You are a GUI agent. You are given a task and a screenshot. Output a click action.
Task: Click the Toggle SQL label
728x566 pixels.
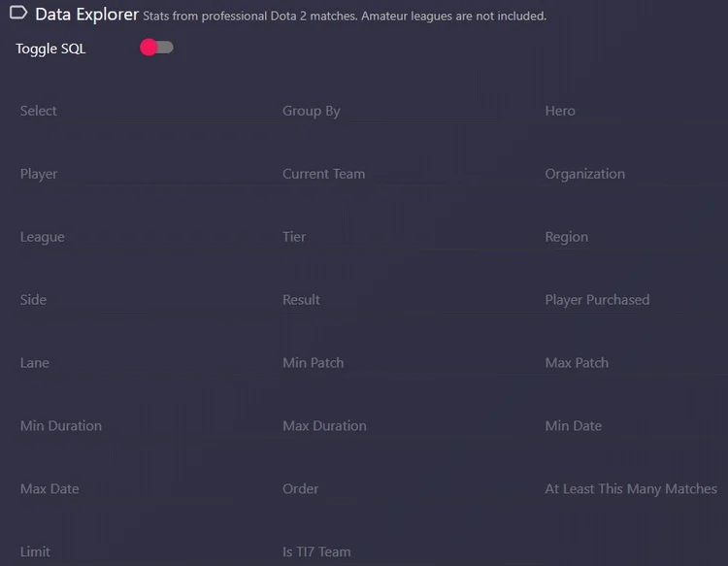point(50,49)
